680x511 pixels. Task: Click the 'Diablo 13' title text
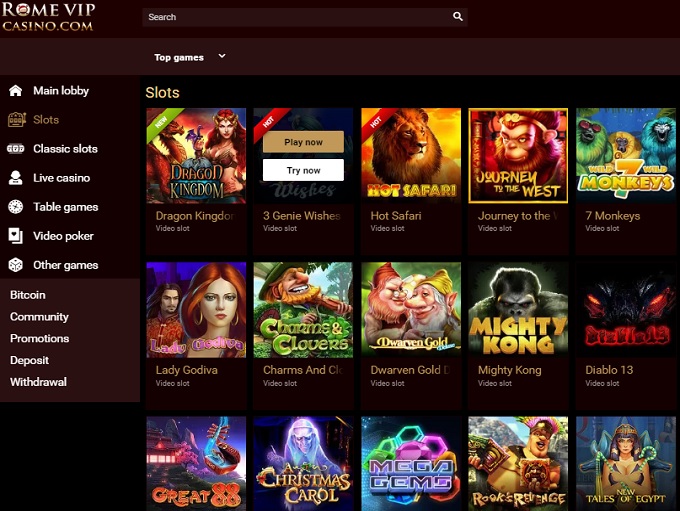tap(609, 370)
